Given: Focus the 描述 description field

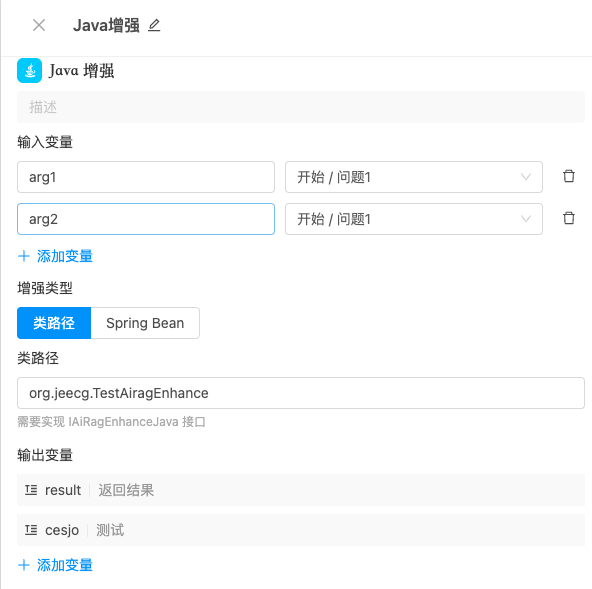Looking at the screenshot, I should pos(301,107).
